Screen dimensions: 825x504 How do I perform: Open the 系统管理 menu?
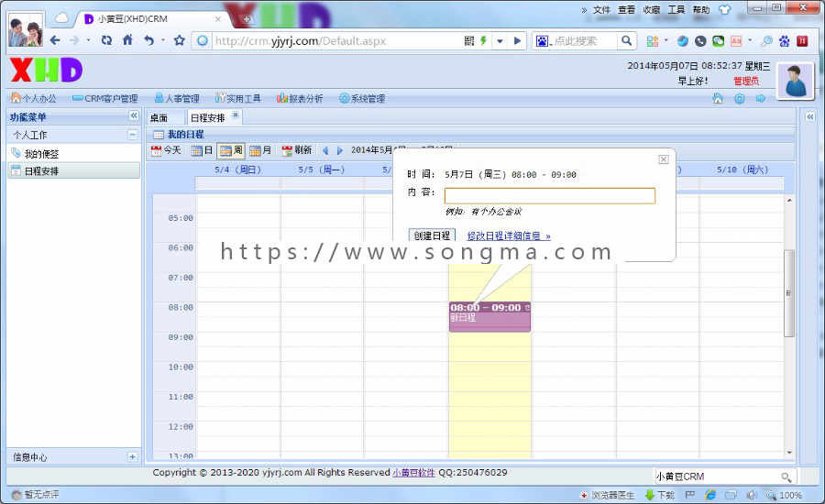(362, 98)
